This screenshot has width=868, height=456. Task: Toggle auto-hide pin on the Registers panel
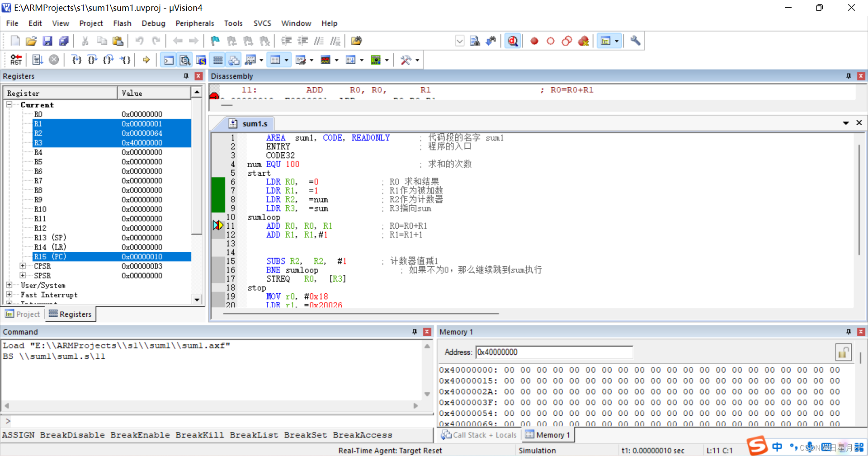pos(186,76)
